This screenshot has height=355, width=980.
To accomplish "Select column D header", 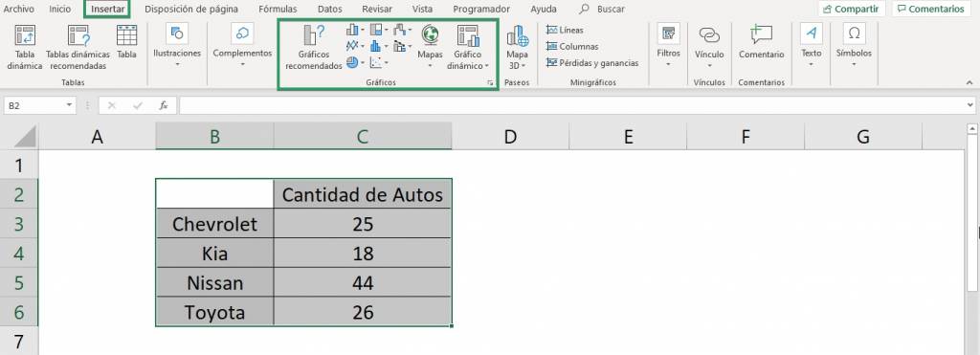I will pos(510,137).
